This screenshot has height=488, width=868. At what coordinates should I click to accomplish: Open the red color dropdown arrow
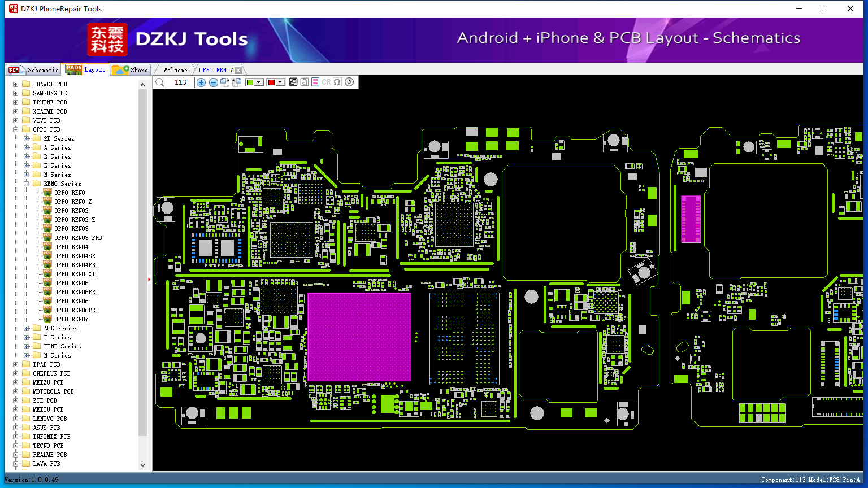click(280, 82)
